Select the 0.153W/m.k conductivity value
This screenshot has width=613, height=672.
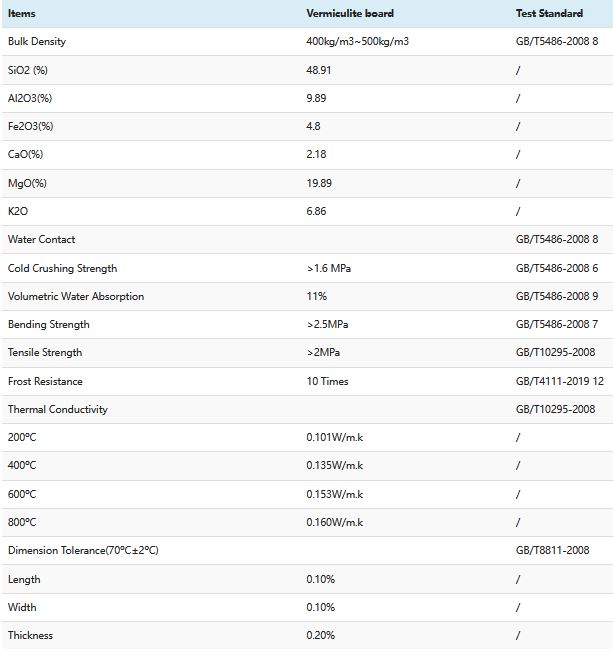(335, 494)
